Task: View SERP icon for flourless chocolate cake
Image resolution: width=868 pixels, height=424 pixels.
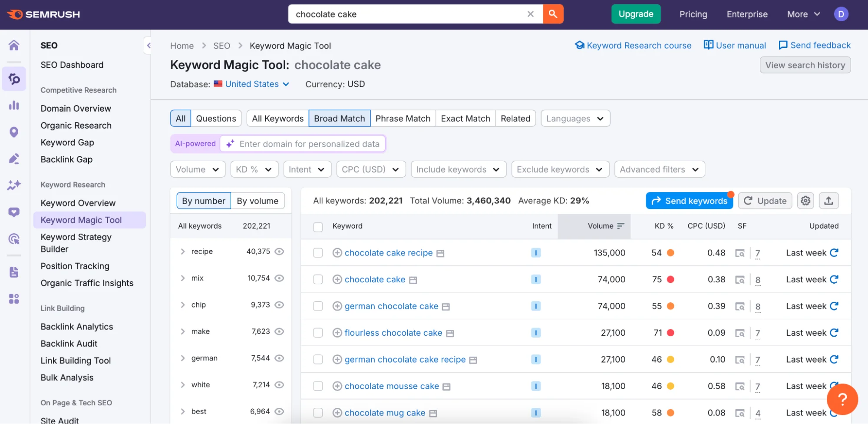Action: [x=739, y=333]
